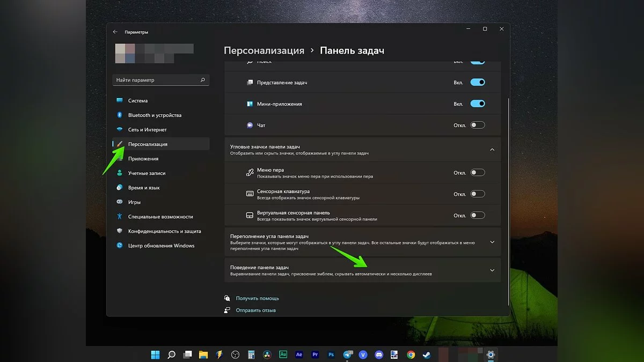Click the Найти параметр search box
This screenshot has height=362, width=644.
click(x=156, y=80)
